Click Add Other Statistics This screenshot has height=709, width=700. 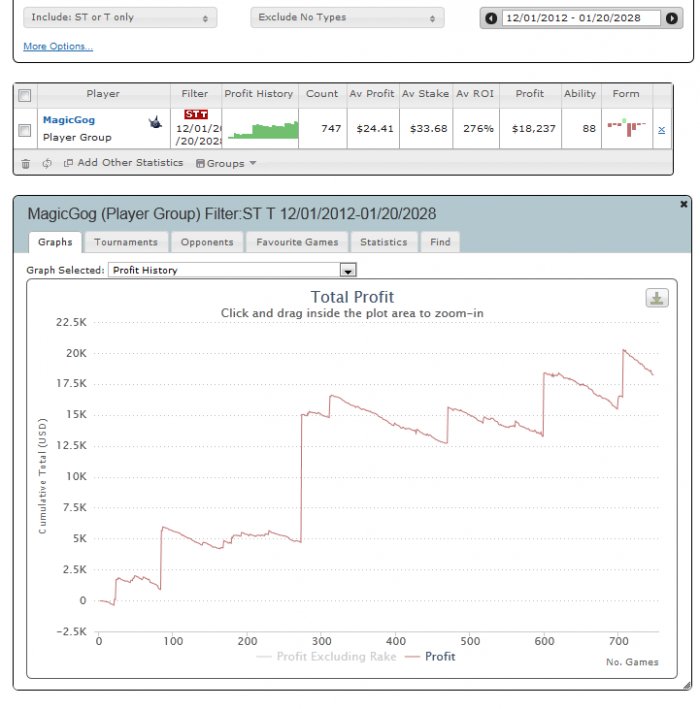(123, 163)
